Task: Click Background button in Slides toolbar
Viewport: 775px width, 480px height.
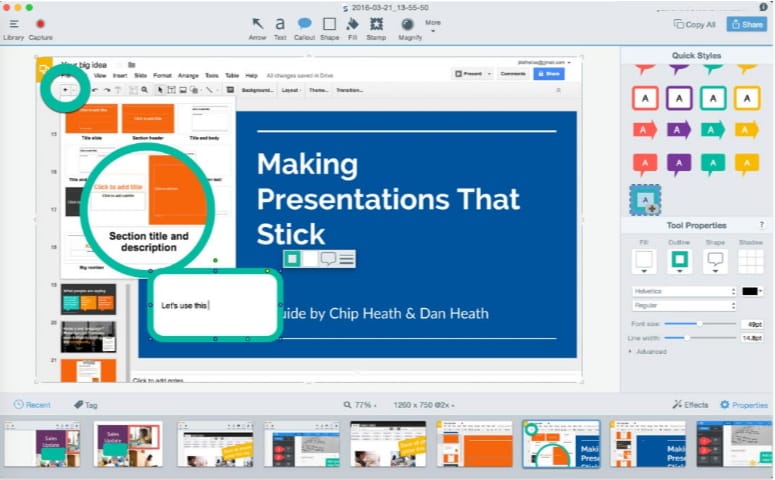Action: (x=257, y=90)
